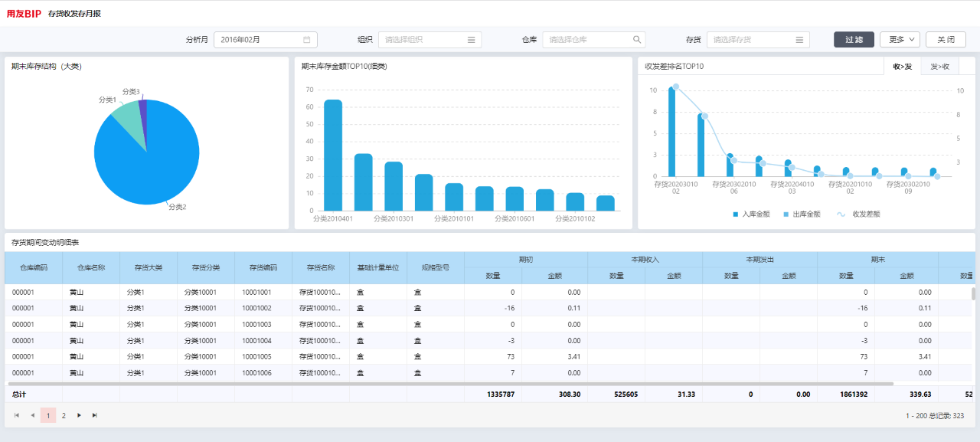Screen dimensions: 980x442
Task: Click the 本期收入 group column header
Action: tap(645, 260)
